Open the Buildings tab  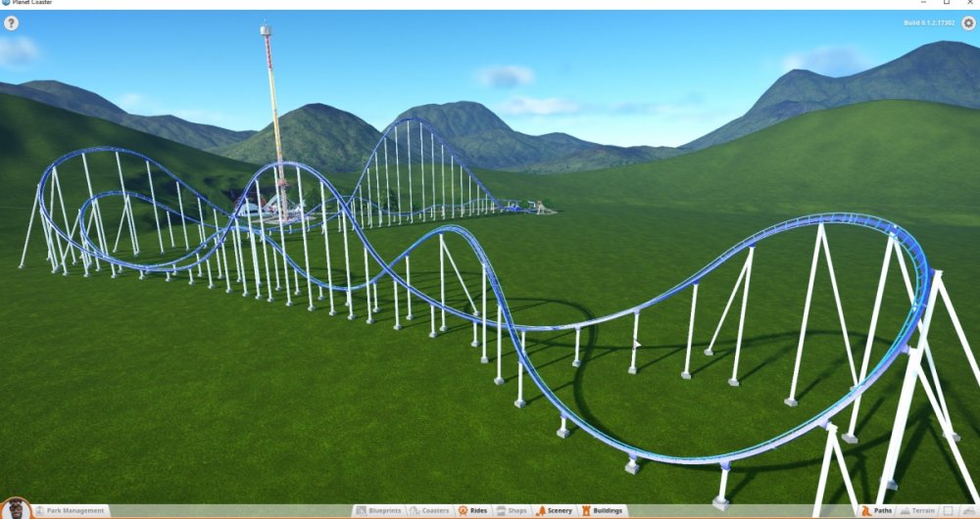click(602, 511)
